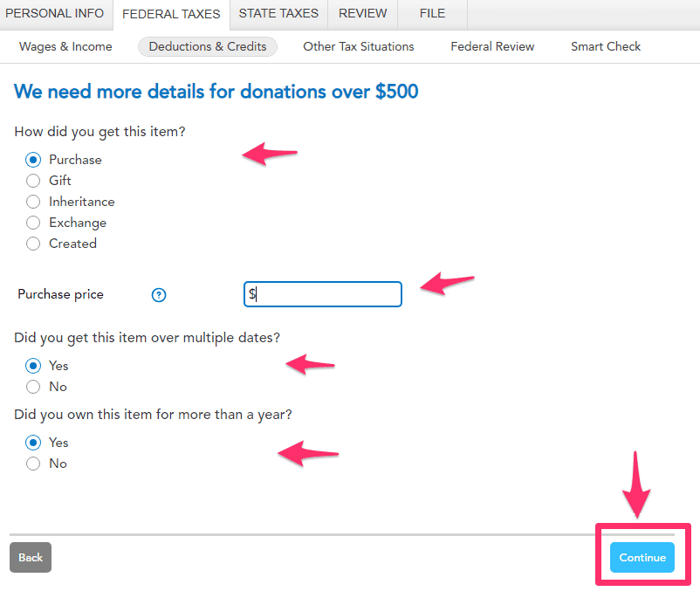This screenshot has height=598, width=700.
Task: Switch to the STATE TAXES tab
Action: tap(280, 14)
